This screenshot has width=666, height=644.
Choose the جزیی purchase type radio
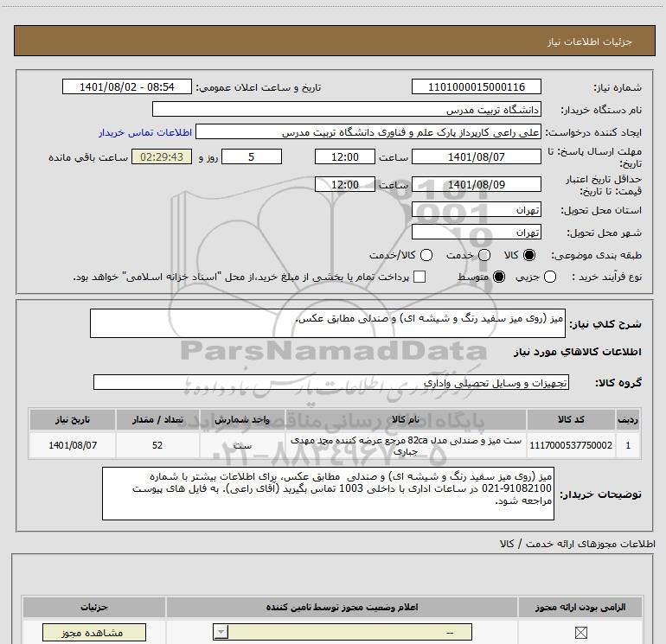550,277
